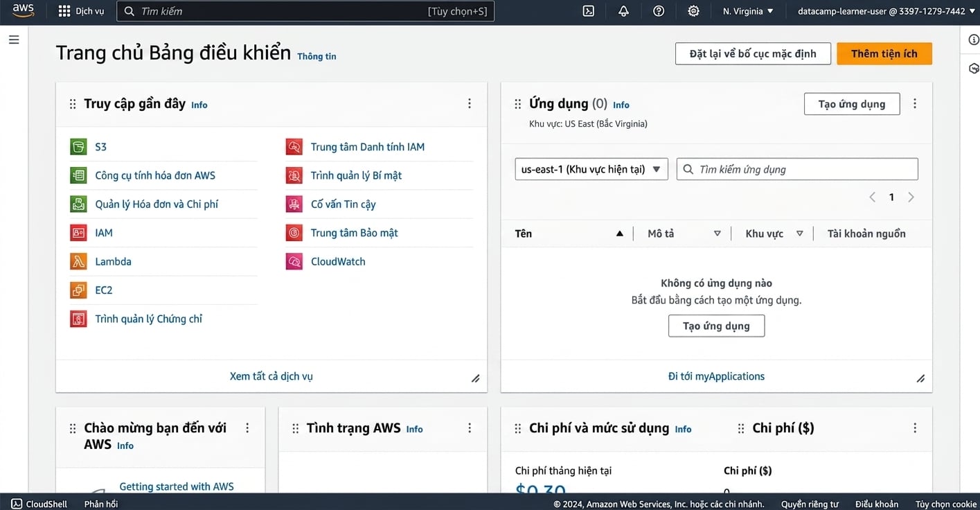The image size is (980, 510).
Task: Open the hamburger navigation menu
Action: 14,39
